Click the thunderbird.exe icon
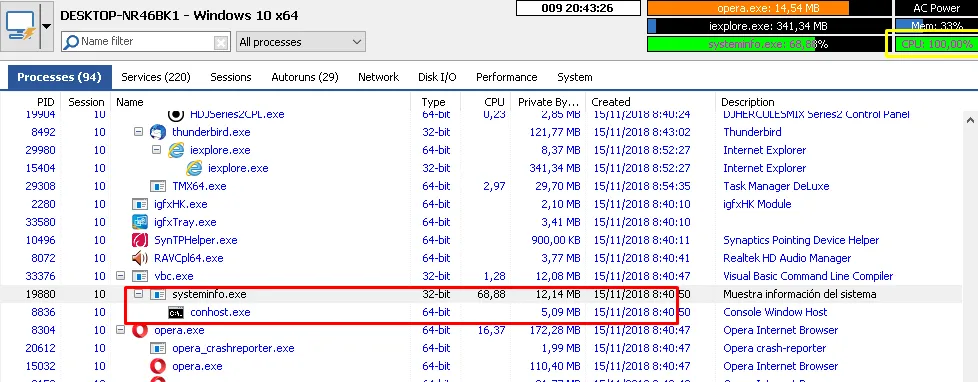The width and height of the screenshot is (978, 382). pos(158,132)
